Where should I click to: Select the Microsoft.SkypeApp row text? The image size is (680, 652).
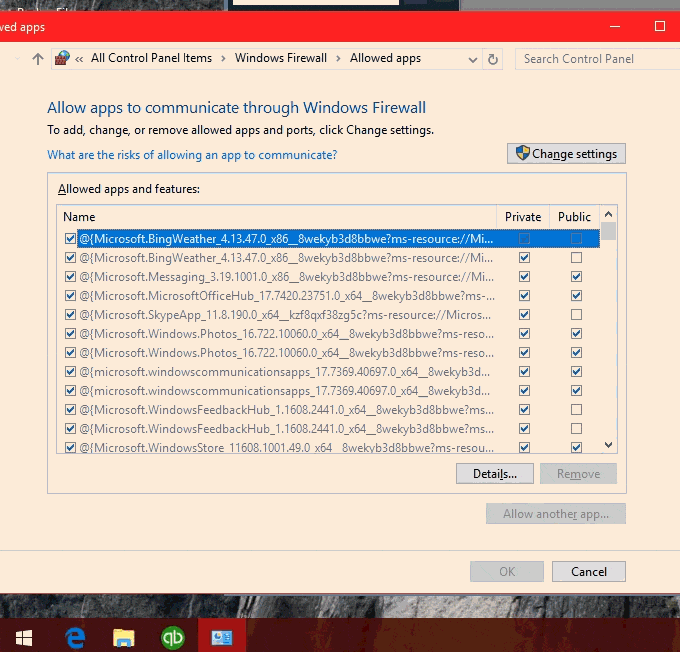[285, 315]
